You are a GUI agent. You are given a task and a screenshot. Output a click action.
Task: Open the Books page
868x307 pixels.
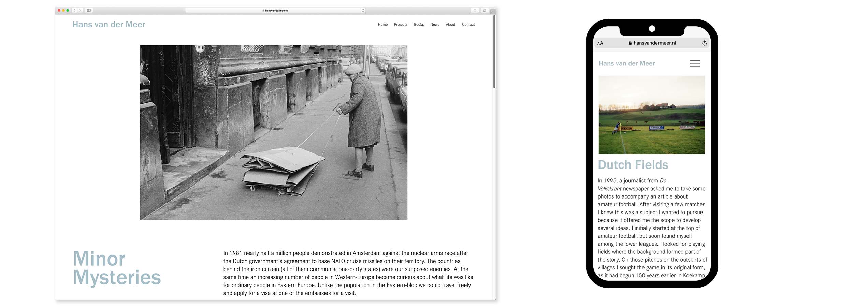point(419,25)
